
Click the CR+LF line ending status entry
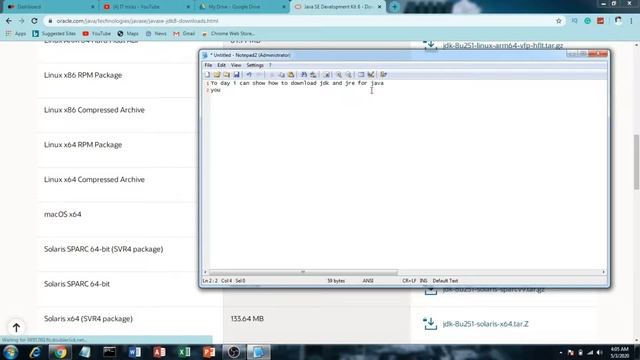pos(409,281)
